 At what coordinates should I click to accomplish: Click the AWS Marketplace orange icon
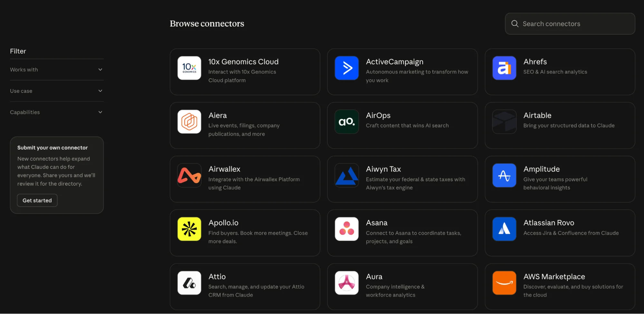click(504, 283)
